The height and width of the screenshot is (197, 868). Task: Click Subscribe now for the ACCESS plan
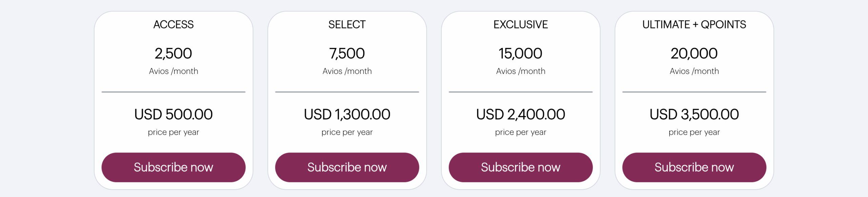[173, 167]
